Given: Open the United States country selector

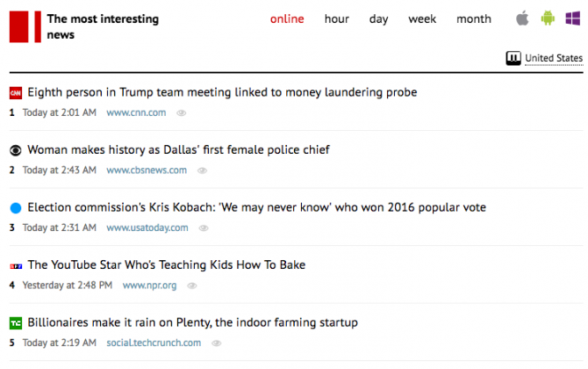Looking at the screenshot, I should (545, 59).
